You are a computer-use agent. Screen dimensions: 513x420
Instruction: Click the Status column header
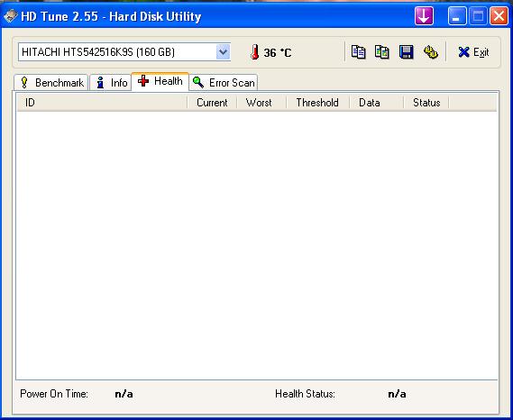click(x=426, y=103)
